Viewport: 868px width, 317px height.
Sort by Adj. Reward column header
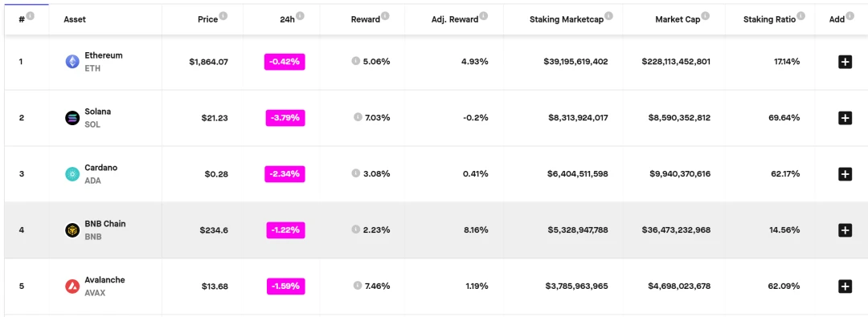pos(454,19)
